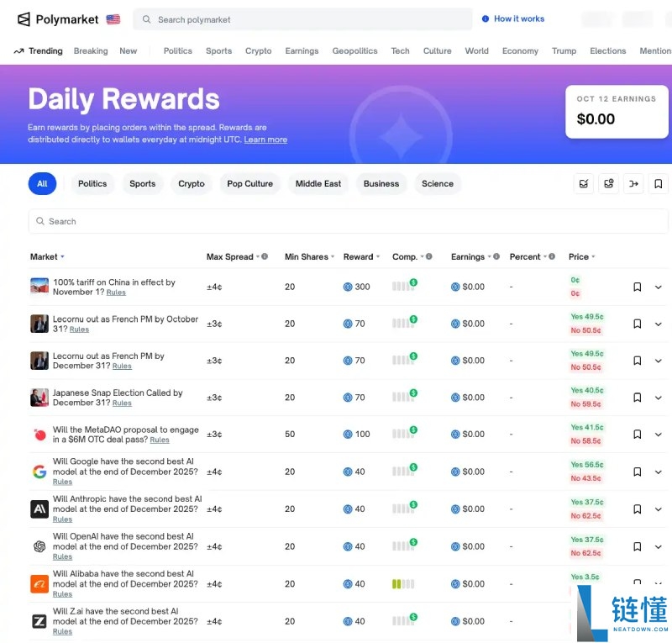Open the first toolbar icon with checkmark box
Image resolution: width=672 pixels, height=643 pixels.
pyautogui.click(x=583, y=183)
